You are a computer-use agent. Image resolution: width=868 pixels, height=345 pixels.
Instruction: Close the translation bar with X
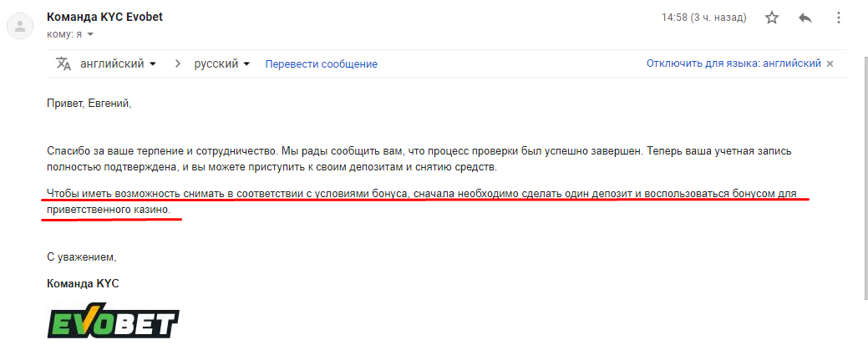(830, 63)
